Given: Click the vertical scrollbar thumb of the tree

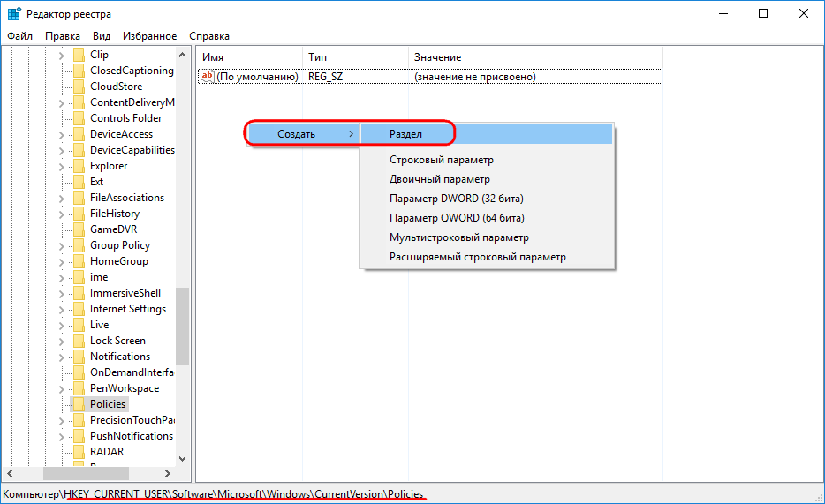Looking at the screenshot, I should (182, 326).
